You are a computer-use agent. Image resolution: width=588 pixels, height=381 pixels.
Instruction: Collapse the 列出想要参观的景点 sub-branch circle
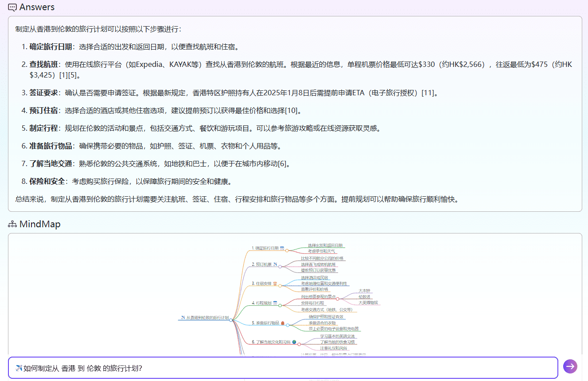click(338, 299)
